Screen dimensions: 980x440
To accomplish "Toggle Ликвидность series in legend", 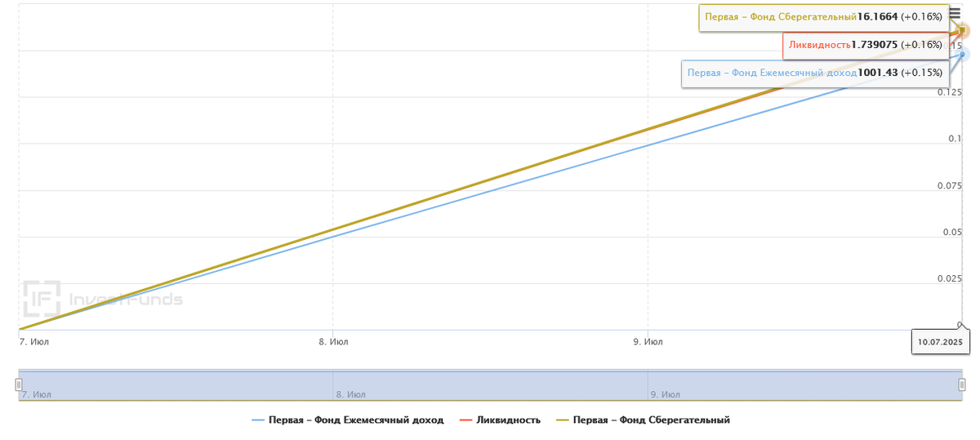I will tap(510, 420).
